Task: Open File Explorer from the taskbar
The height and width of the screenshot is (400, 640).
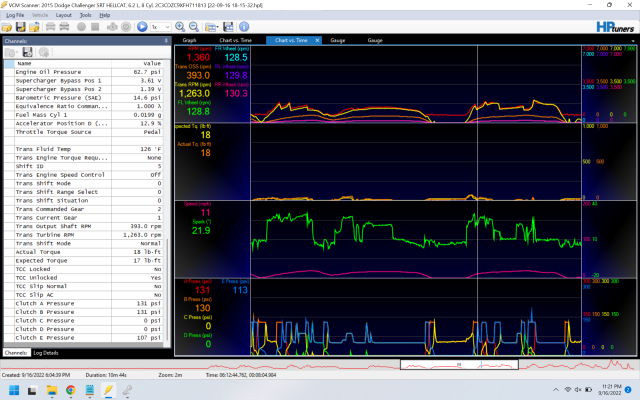Action: 51,390
